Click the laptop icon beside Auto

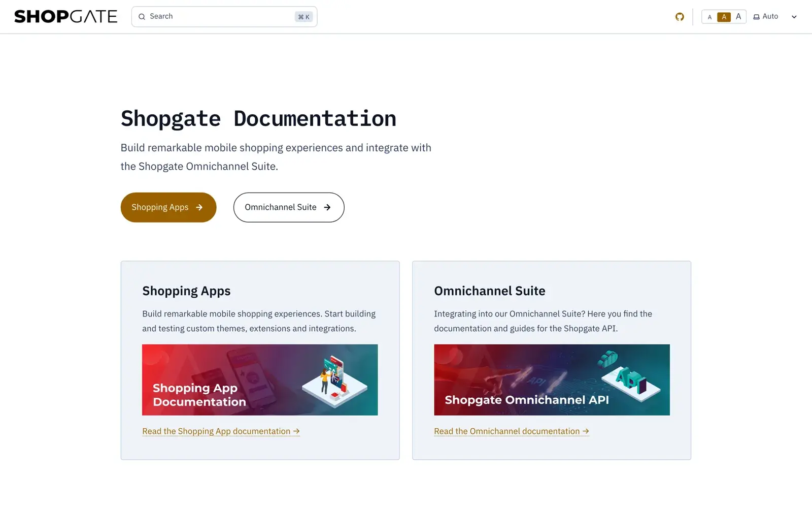click(756, 17)
